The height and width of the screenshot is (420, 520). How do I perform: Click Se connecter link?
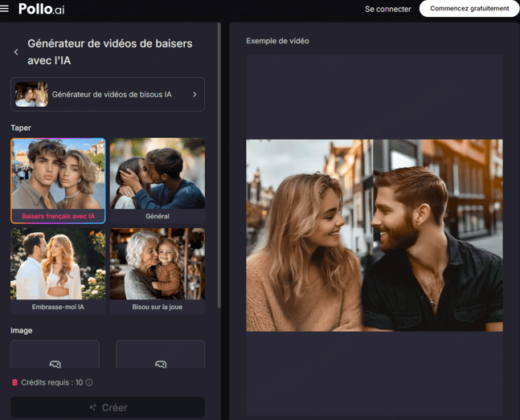point(387,10)
